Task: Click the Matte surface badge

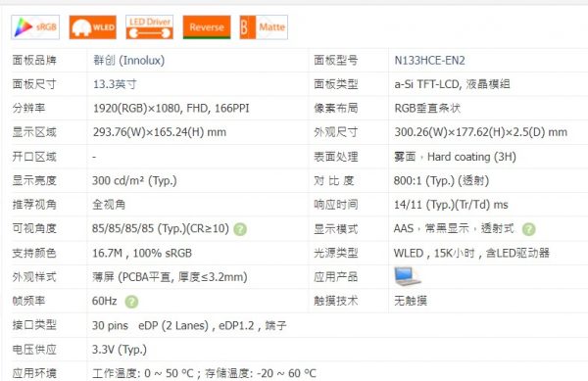Action: tap(264, 27)
